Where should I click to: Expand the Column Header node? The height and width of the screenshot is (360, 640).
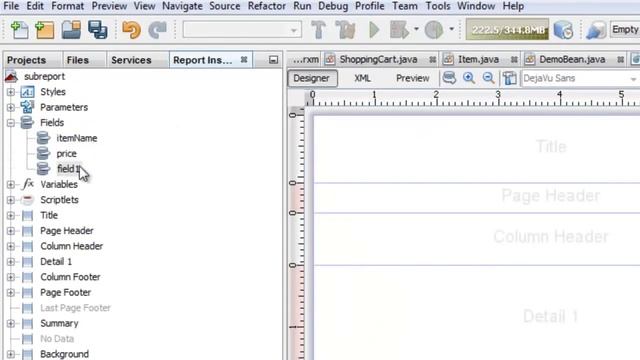click(11, 247)
